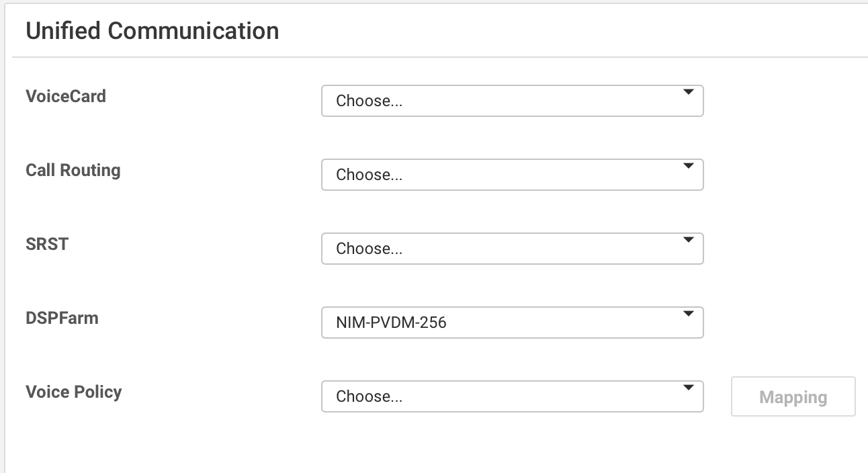868x473 pixels.
Task: Open the SRST dropdown
Action: point(513,249)
